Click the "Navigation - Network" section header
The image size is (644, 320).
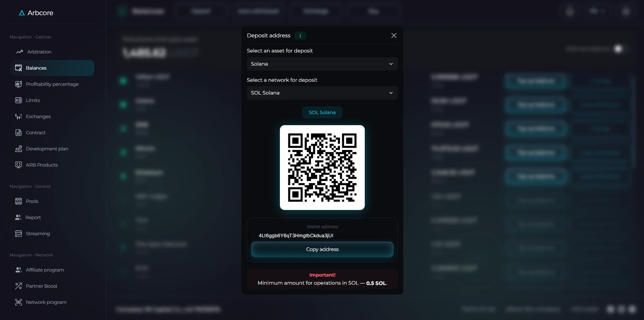[31, 255]
